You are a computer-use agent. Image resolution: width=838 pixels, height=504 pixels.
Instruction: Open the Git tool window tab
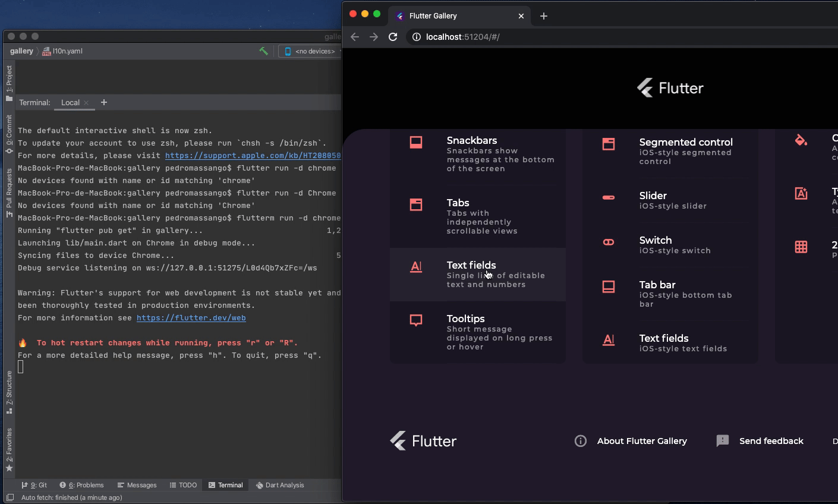(x=34, y=485)
